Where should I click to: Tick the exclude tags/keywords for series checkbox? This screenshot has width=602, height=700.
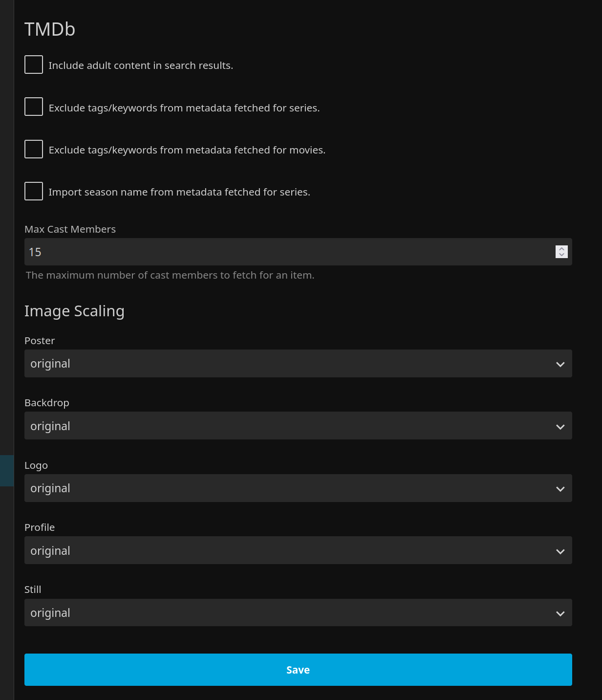[x=34, y=107]
